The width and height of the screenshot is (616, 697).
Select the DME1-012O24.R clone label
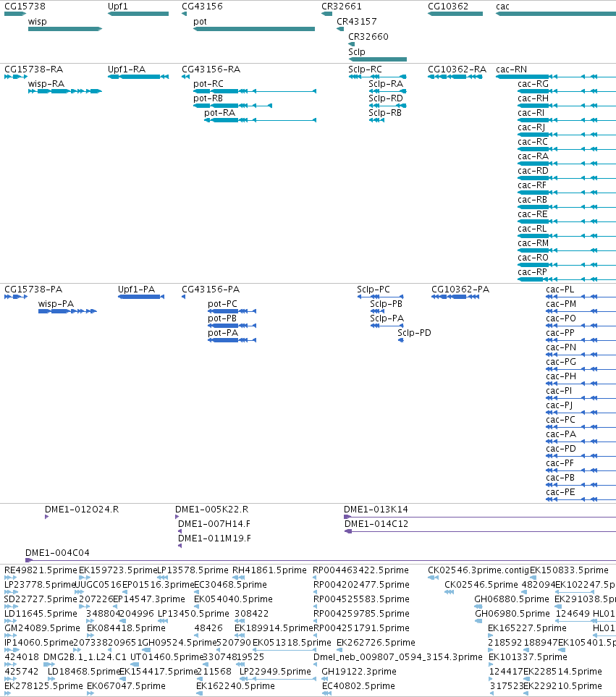coord(82,510)
